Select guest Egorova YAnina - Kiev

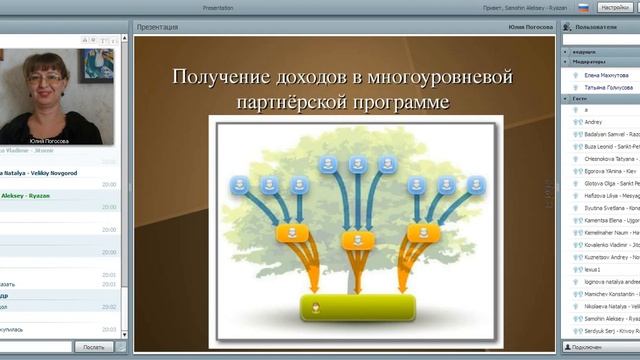pyautogui.click(x=610, y=171)
